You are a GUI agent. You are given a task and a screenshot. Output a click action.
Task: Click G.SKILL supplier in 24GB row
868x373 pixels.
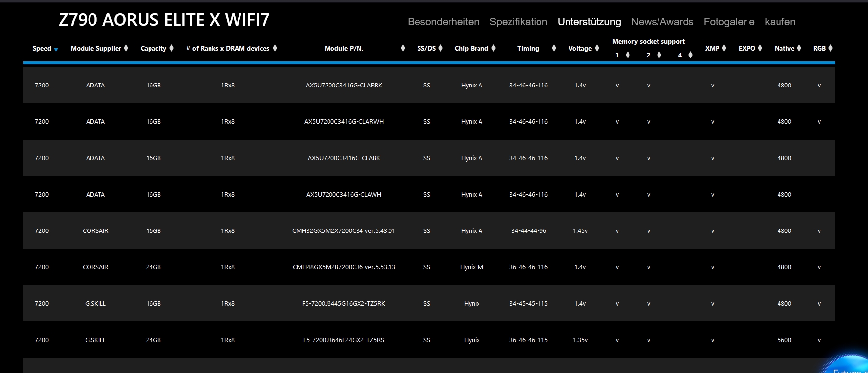pyautogui.click(x=95, y=340)
